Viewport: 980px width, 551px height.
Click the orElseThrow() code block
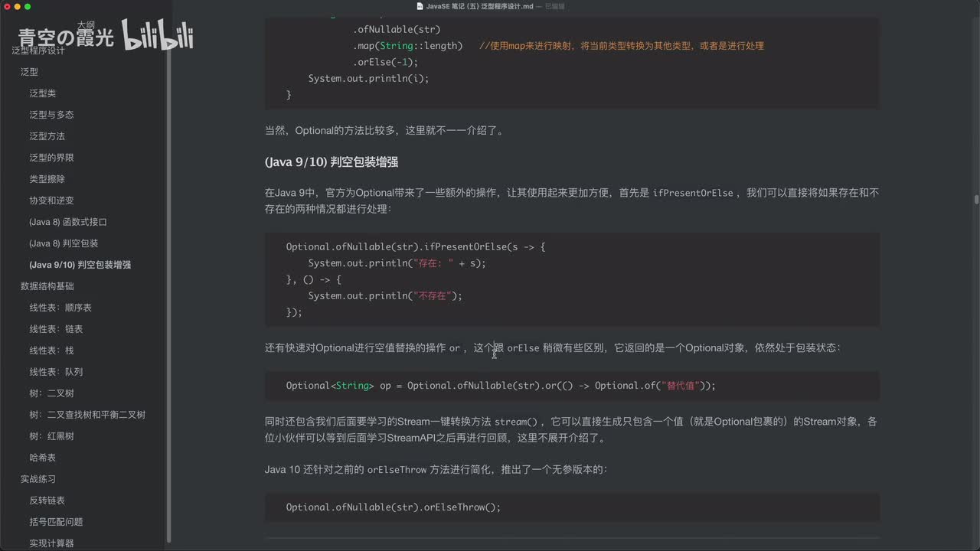pos(572,507)
